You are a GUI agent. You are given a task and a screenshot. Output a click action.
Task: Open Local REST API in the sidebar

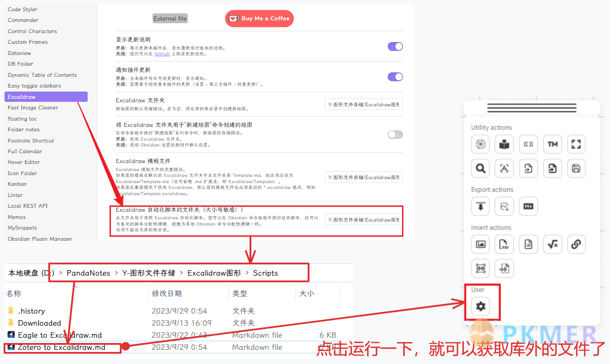click(28, 206)
